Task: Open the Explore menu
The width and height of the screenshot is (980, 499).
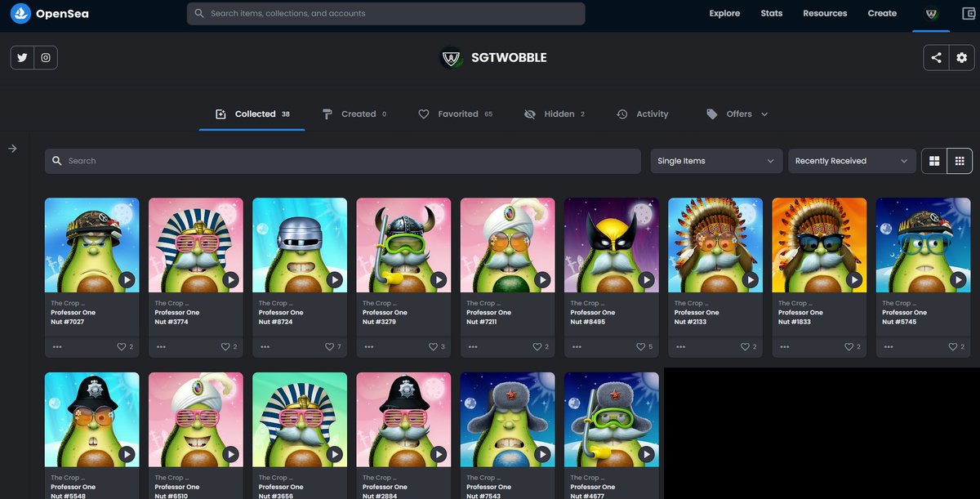Action: pyautogui.click(x=724, y=14)
